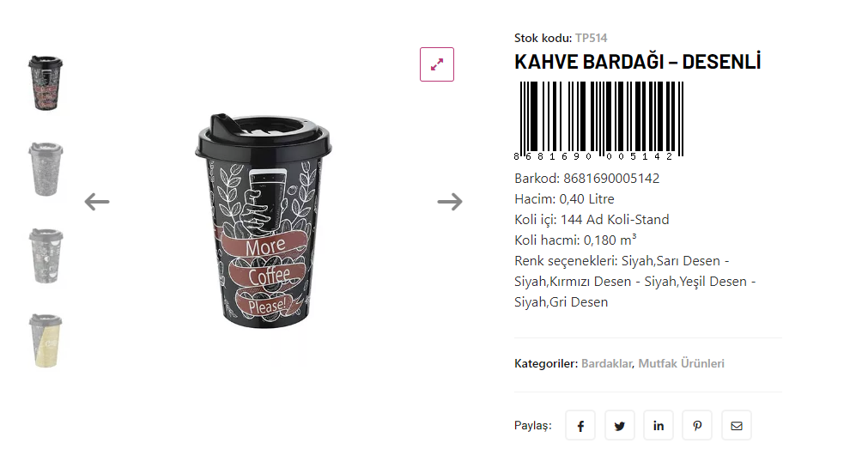
Task: Click the TP514 stock code text
Action: pos(592,39)
